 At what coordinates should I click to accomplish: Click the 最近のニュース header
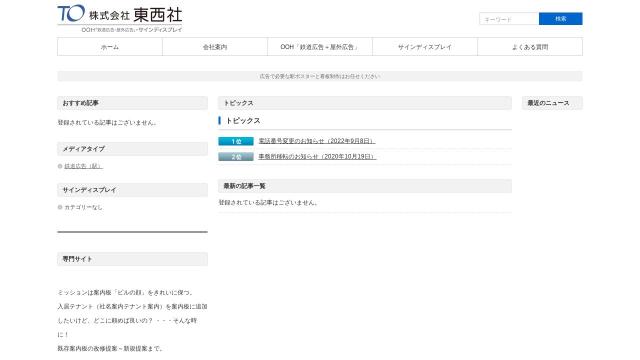coord(552,103)
